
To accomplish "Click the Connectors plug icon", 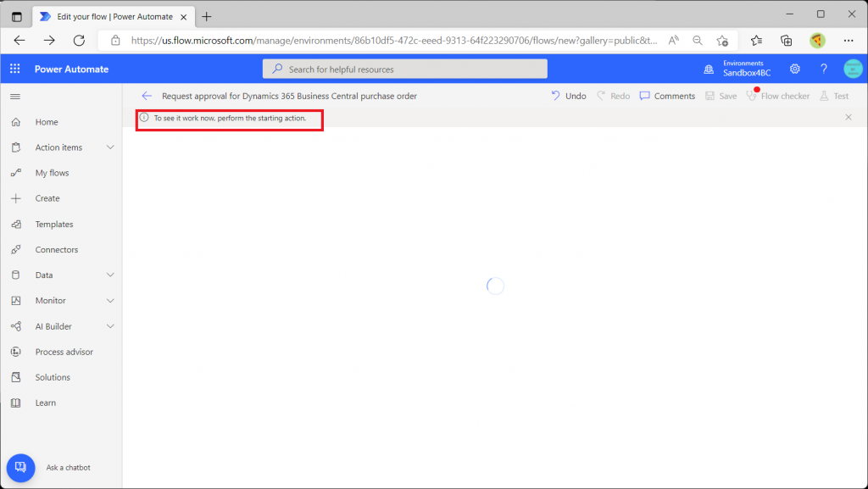I will click(16, 249).
